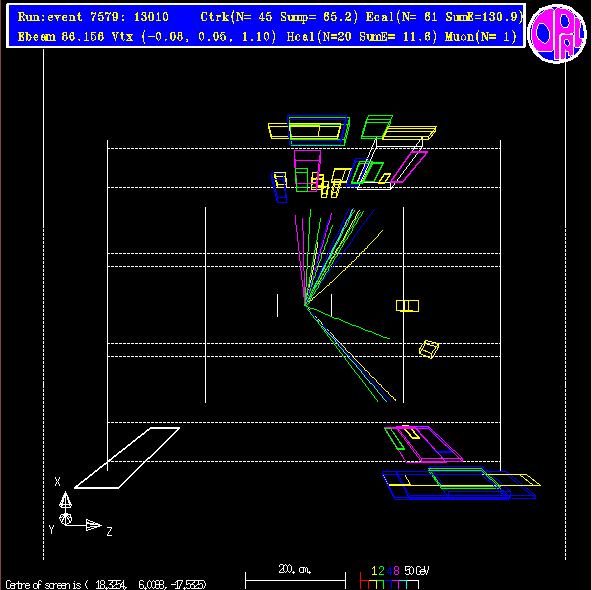Select the large white parallelogram muon chamber

127,458
